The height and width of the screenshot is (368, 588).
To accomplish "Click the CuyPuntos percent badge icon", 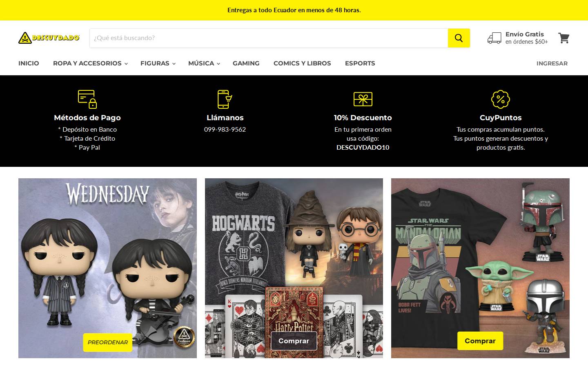I will click(501, 99).
